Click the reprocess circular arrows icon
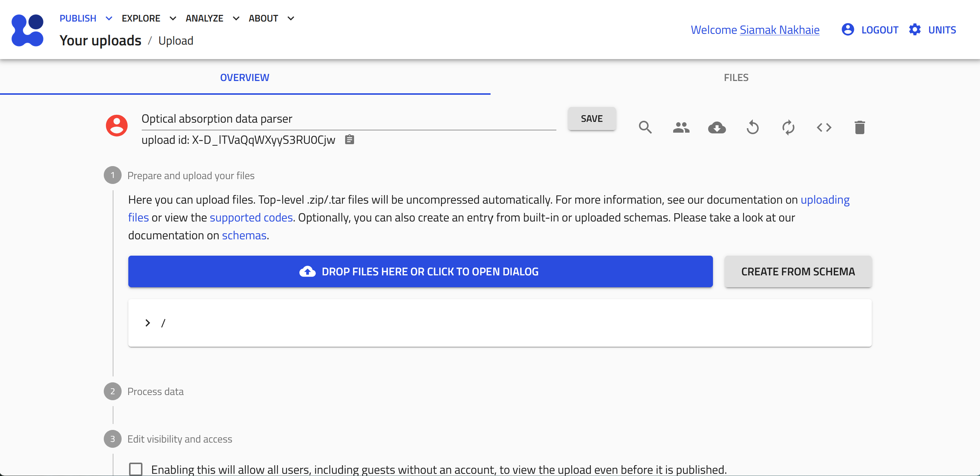The image size is (980, 476). point(788,127)
